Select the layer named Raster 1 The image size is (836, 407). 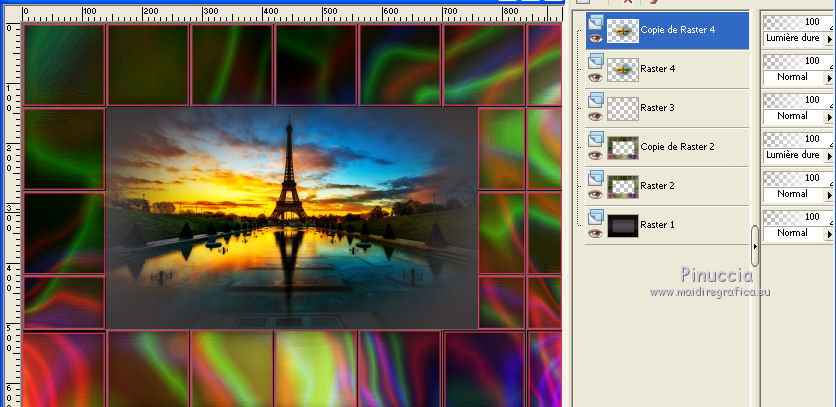[x=657, y=225]
